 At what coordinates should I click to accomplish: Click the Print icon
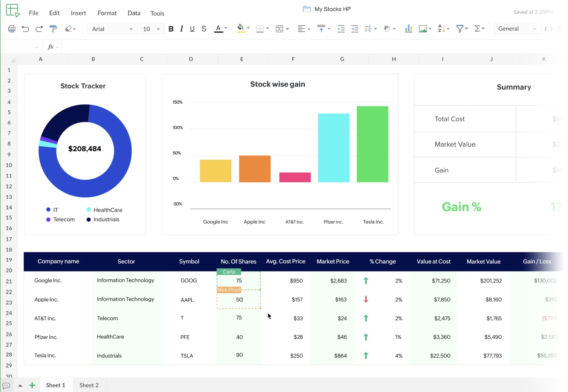[11, 28]
